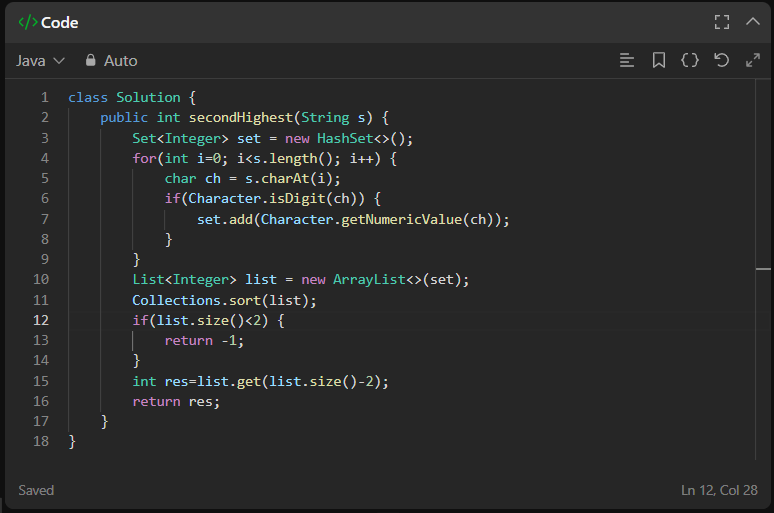The width and height of the screenshot is (774, 513).
Task: Toggle the Auto setting
Action: click(112, 61)
